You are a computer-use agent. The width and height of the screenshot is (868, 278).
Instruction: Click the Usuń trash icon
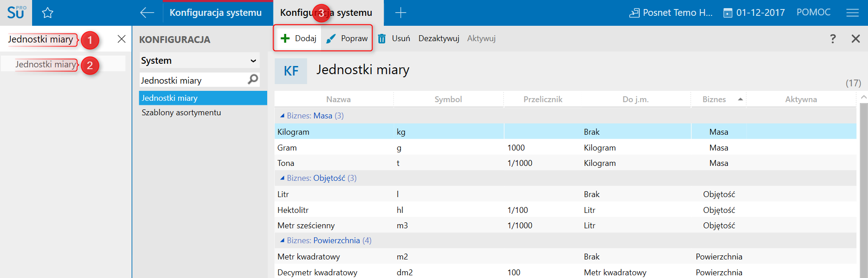(382, 39)
